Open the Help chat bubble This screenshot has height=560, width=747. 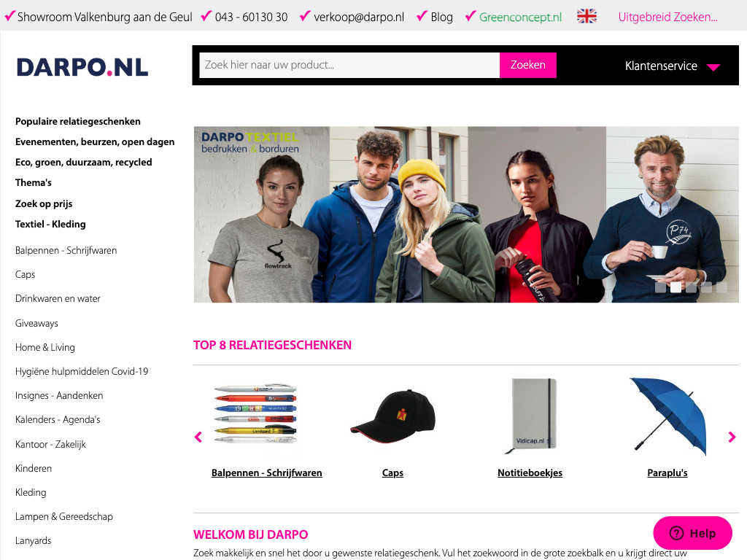click(692, 533)
